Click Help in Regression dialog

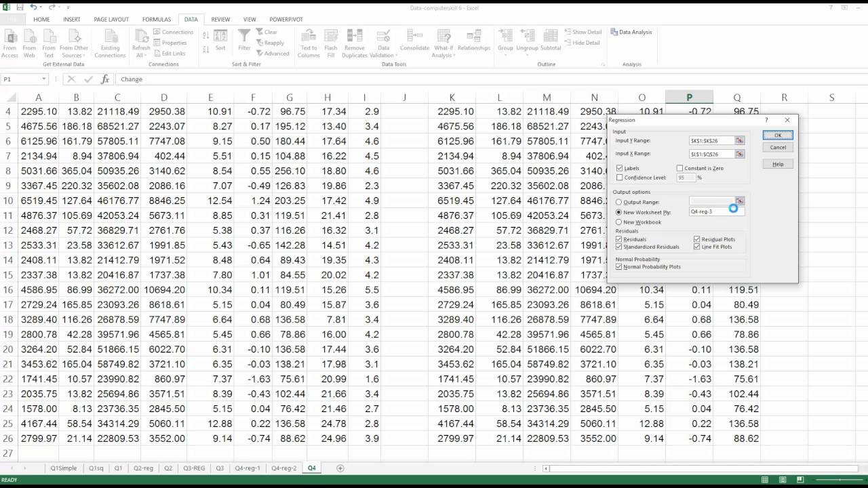coord(778,164)
